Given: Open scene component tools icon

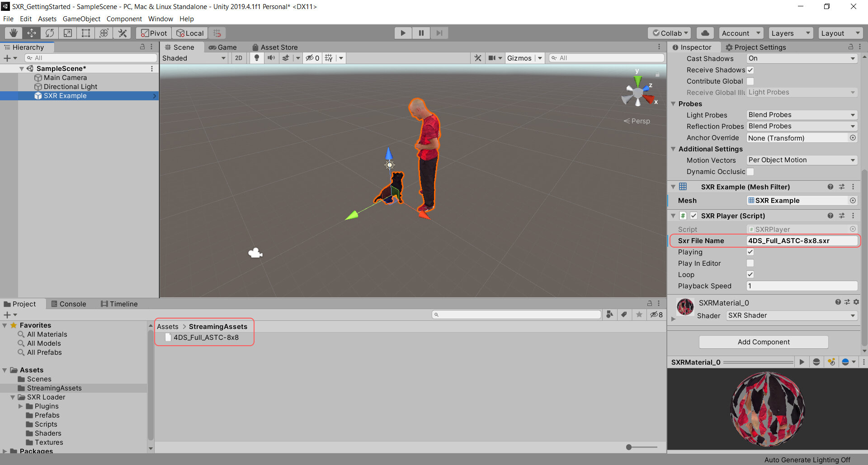Looking at the screenshot, I should 478,58.
